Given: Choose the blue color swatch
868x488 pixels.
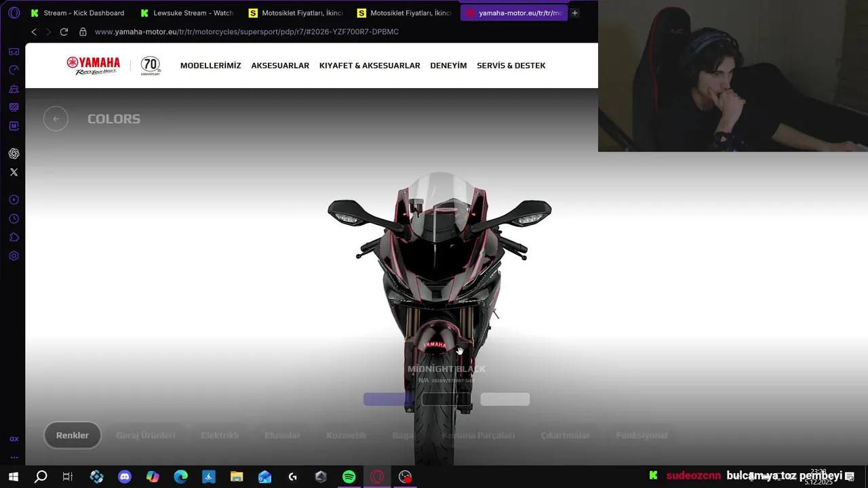Looking at the screenshot, I should click(388, 399).
